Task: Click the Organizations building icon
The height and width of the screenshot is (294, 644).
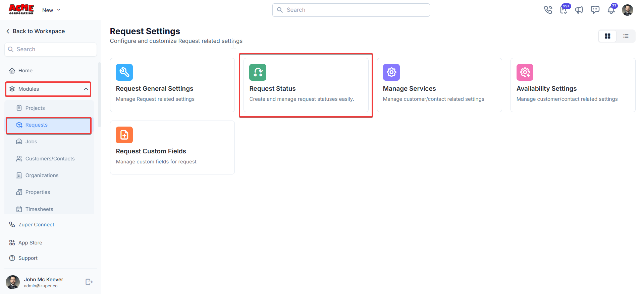Action: tap(19, 175)
